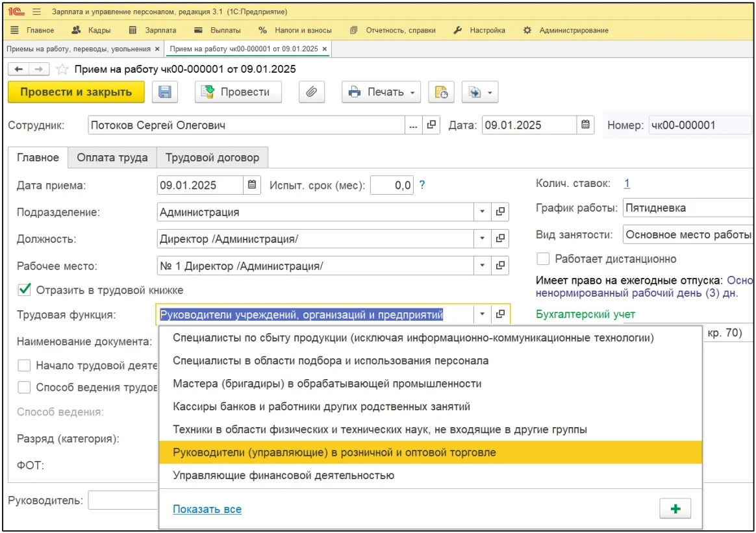Check the Начало трудовой деятельности box
756x533 pixels.
[x=25, y=366]
